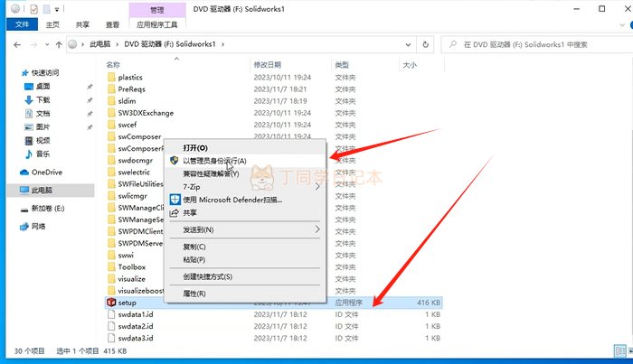The image size is (633, 364).
Task: Expand the address bar history dropdown
Action: [408, 45]
